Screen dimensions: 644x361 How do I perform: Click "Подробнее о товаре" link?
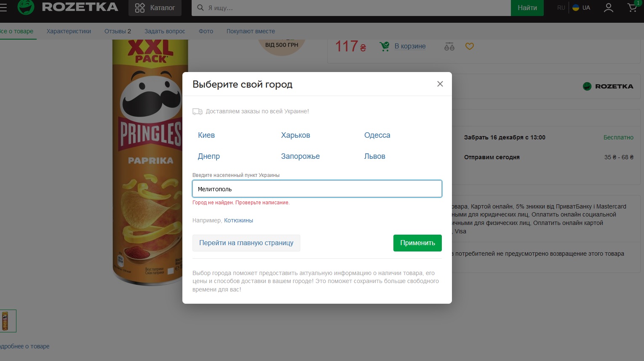click(25, 346)
